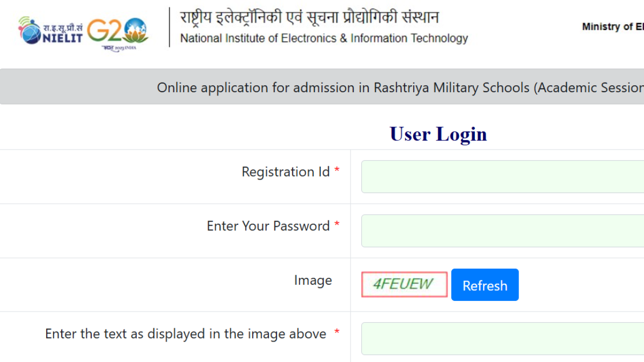Click the NIELIT logo in the header
644x362 pixels.
[50, 31]
